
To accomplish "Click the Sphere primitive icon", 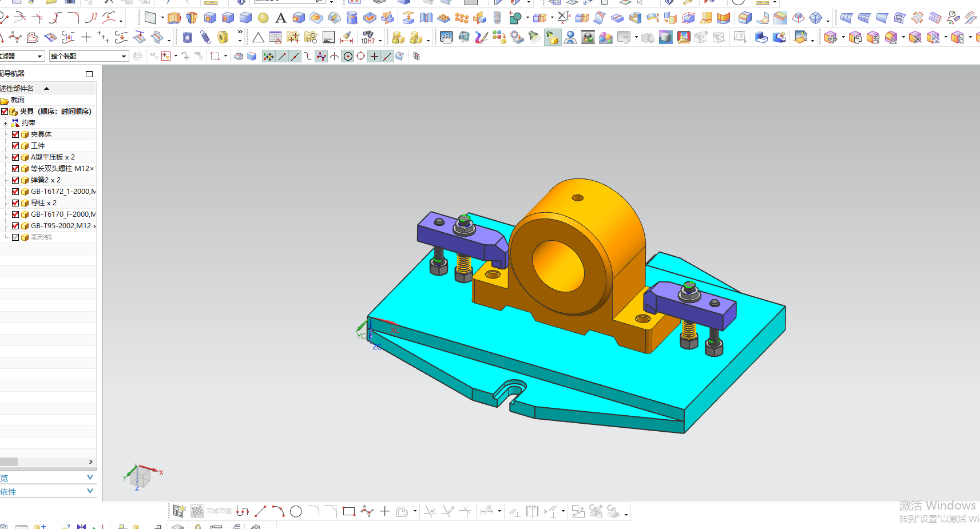I will click(x=263, y=18).
